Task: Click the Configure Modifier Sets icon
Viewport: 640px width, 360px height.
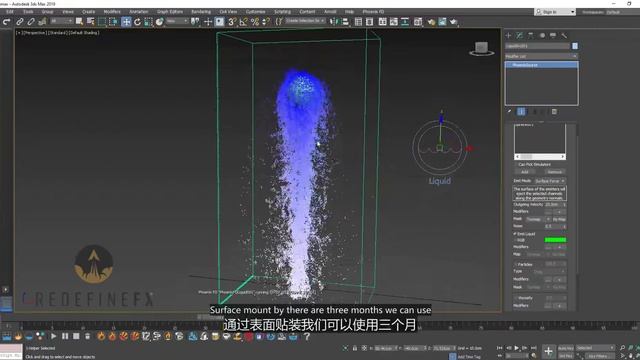Action: [x=554, y=111]
